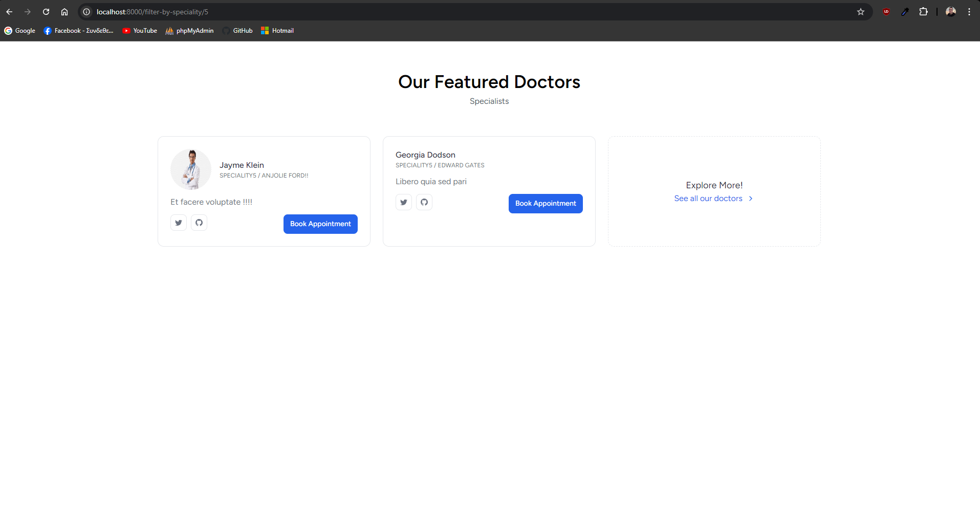The width and height of the screenshot is (980, 505).
Task: Select the Georgia Dodson name text
Action: [x=425, y=155]
